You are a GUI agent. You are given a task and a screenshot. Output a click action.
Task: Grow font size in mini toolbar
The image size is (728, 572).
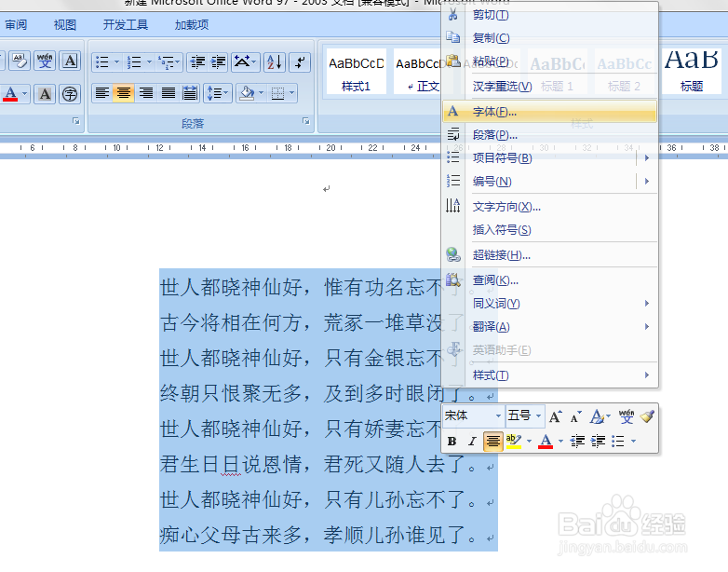(x=555, y=416)
